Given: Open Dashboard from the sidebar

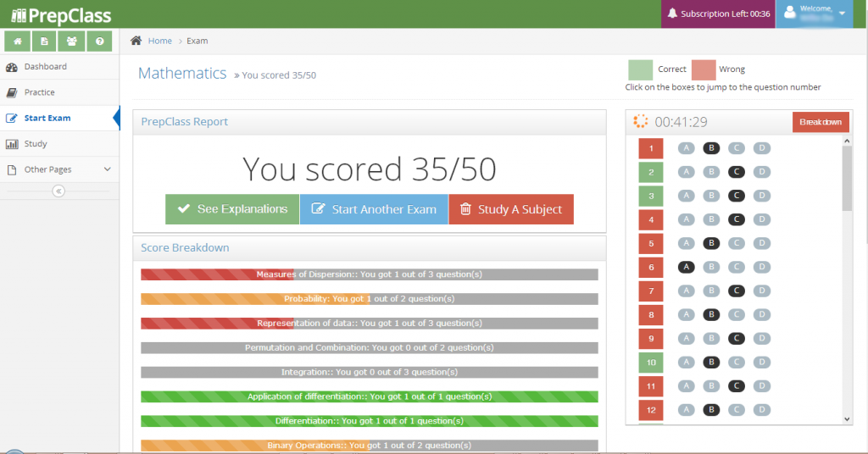Looking at the screenshot, I should 45,66.
